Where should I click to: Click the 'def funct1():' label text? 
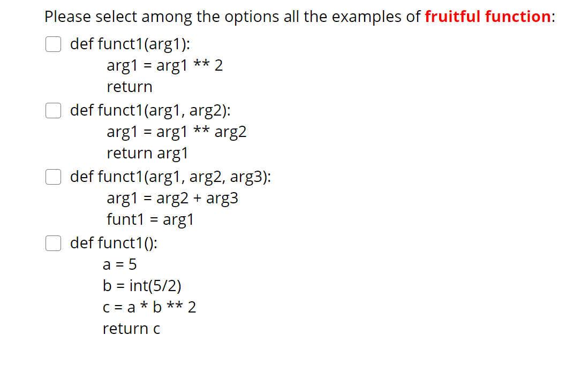[114, 243]
